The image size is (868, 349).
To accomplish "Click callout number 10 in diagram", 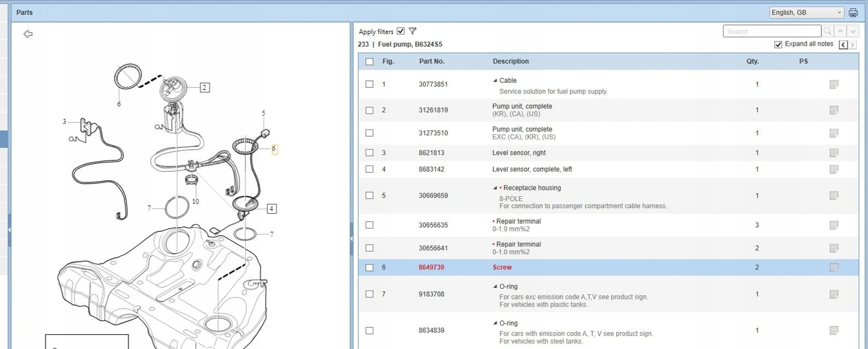I will point(195,202).
